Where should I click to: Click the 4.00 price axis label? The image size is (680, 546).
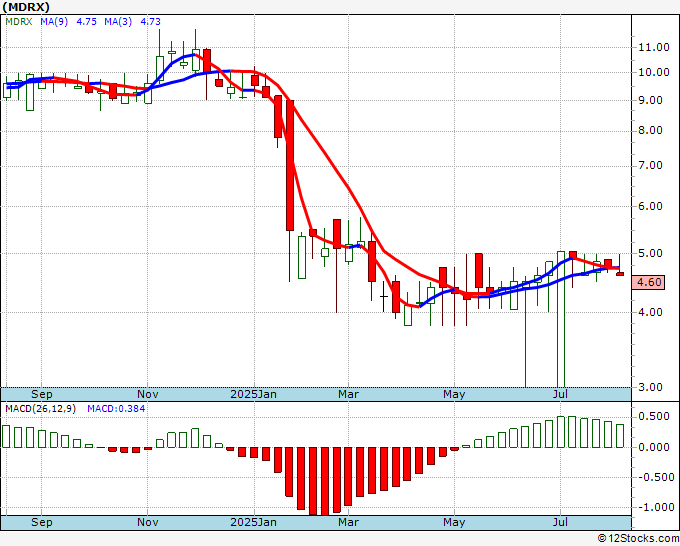coord(650,312)
